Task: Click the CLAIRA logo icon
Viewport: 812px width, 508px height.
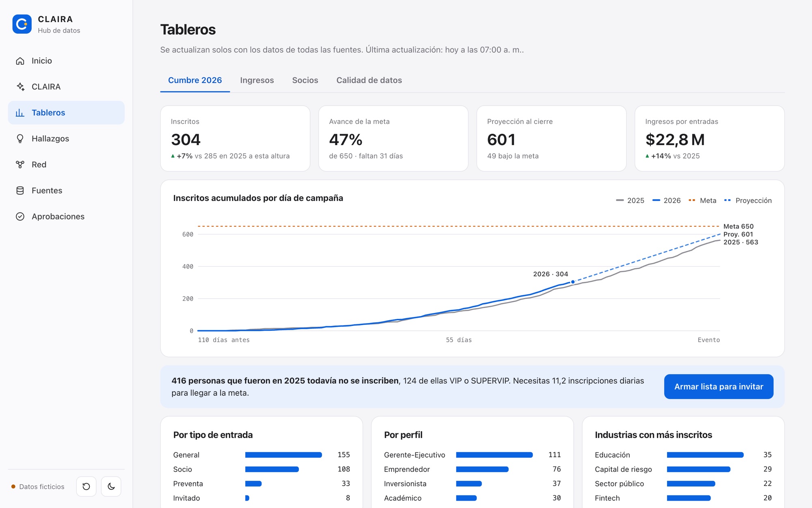Action: coord(22,24)
